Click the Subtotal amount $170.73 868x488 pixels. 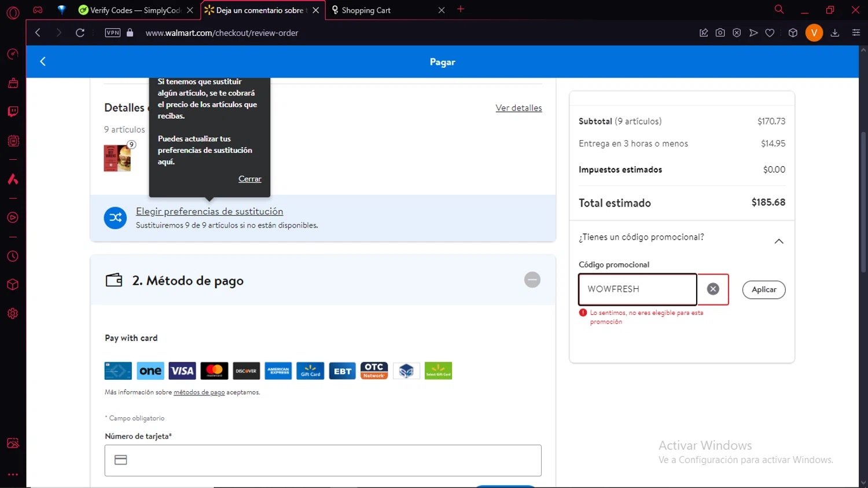pyautogui.click(x=771, y=121)
